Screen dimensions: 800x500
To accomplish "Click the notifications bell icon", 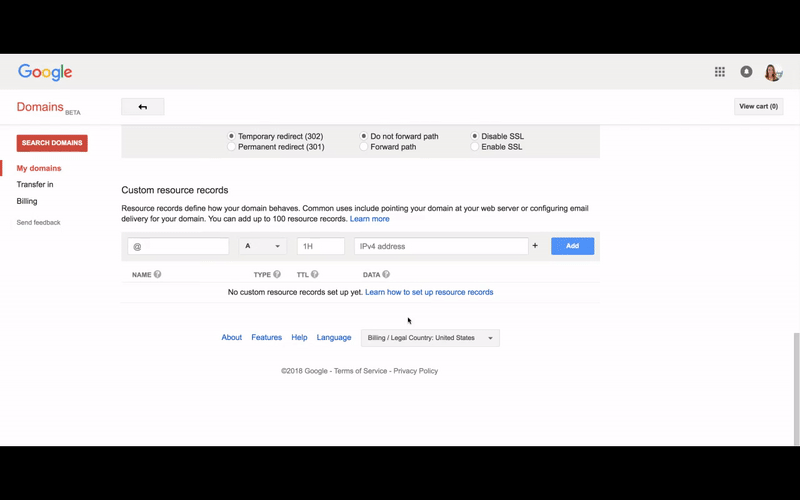I will (746, 72).
